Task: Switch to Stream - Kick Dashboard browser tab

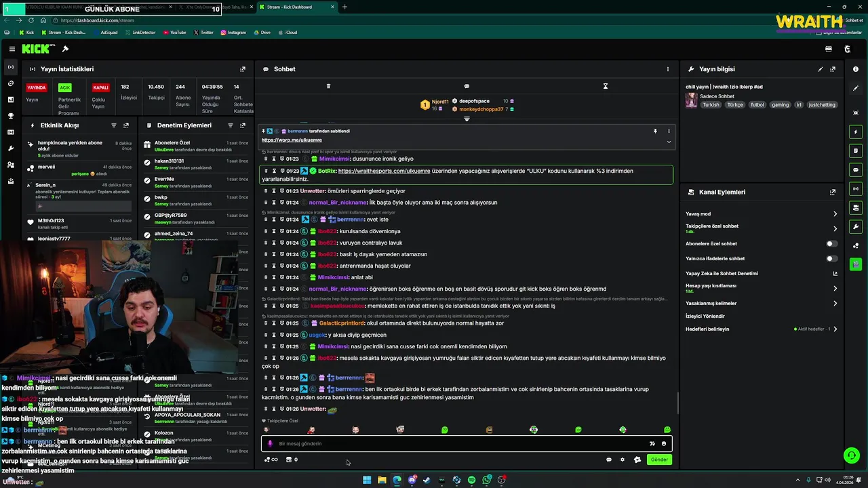Action: (296, 7)
